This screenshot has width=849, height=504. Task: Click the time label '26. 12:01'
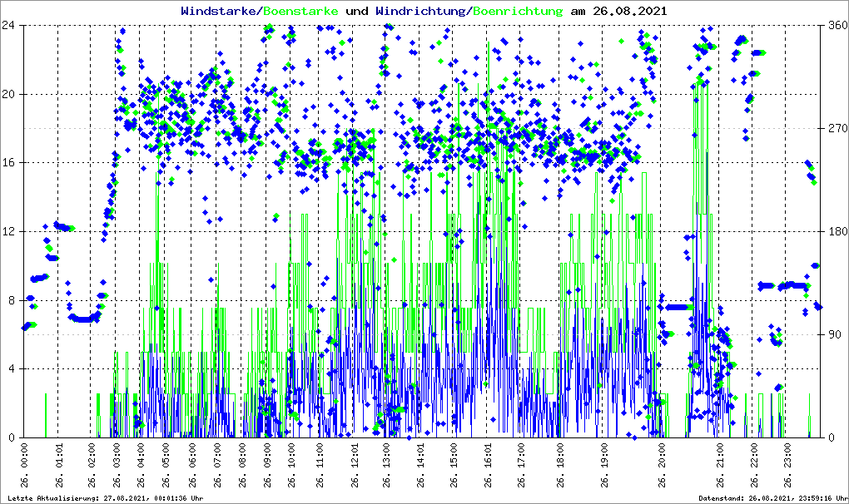click(x=354, y=466)
